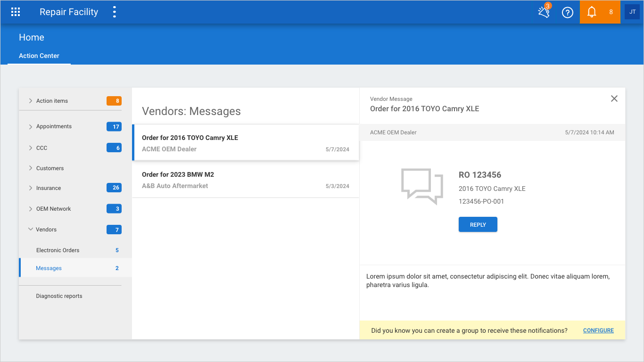Click the Lorem ipsum message body
This screenshot has height=362, width=644.
488,281
